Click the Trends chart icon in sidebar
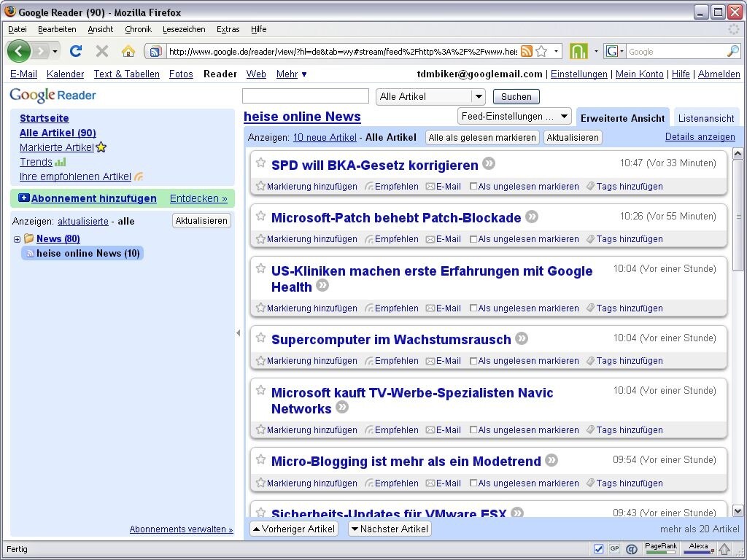This screenshot has height=560, width=747. click(60, 162)
